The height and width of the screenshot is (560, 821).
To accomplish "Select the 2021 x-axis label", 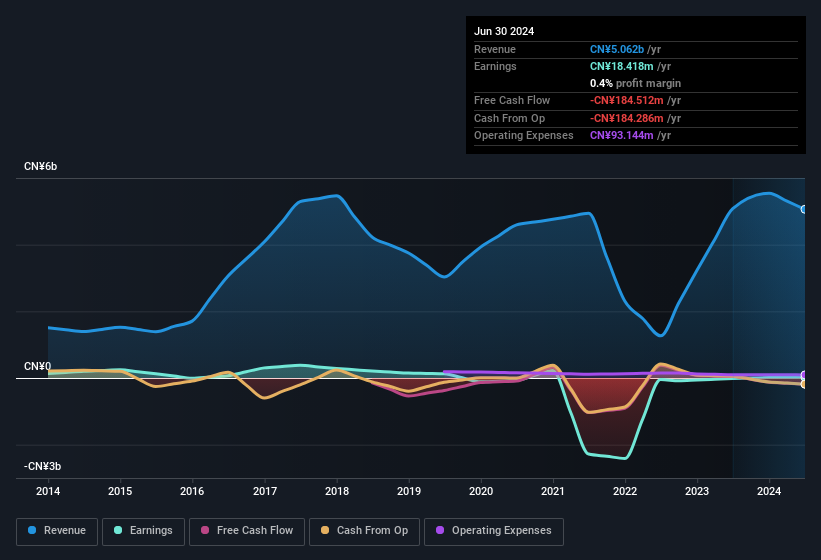I will pos(553,491).
